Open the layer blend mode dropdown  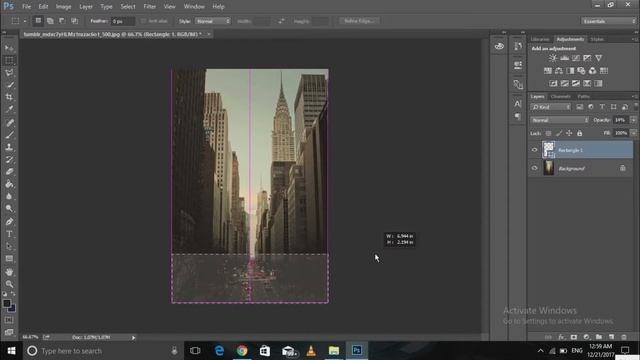coord(560,120)
